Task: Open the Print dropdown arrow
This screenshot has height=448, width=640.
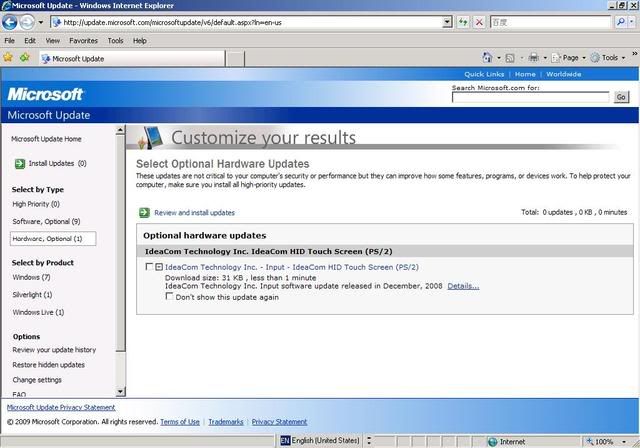Action: pyautogui.click(x=545, y=58)
